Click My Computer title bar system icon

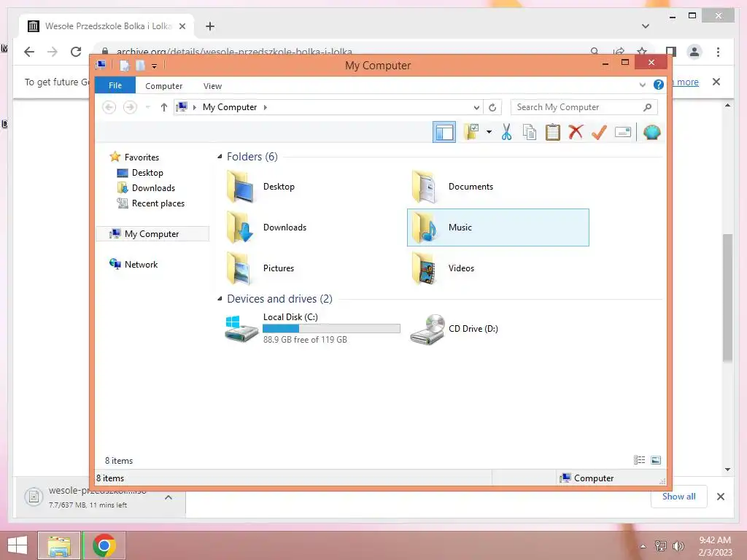101,65
